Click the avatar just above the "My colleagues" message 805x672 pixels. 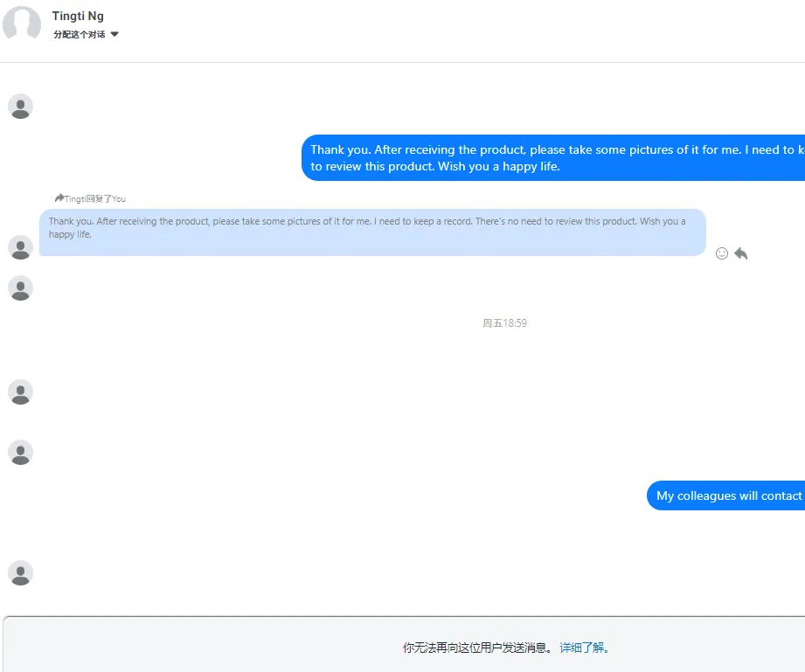pos(20,453)
